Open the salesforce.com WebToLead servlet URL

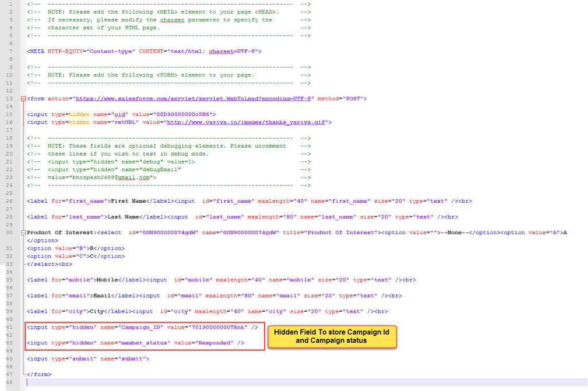[x=195, y=99]
